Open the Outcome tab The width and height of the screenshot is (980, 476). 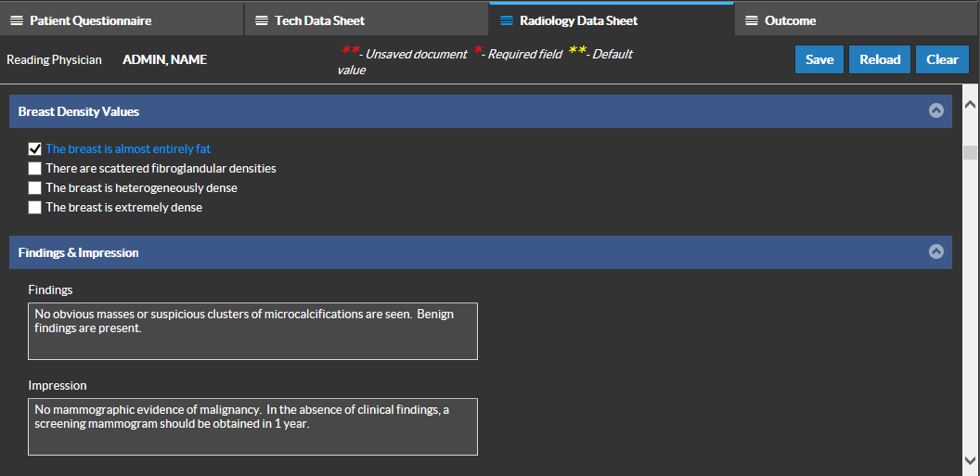[x=790, y=20]
